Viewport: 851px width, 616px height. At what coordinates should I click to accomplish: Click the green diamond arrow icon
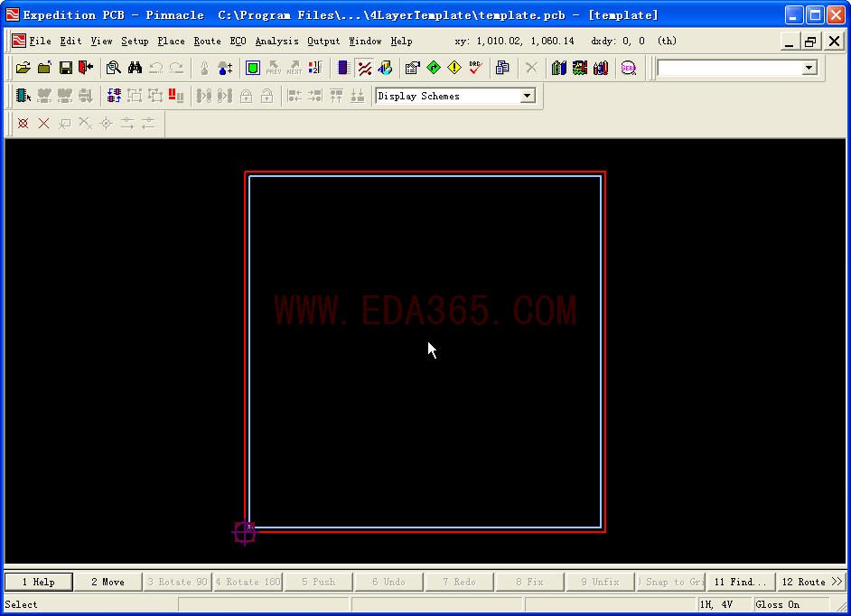434,68
